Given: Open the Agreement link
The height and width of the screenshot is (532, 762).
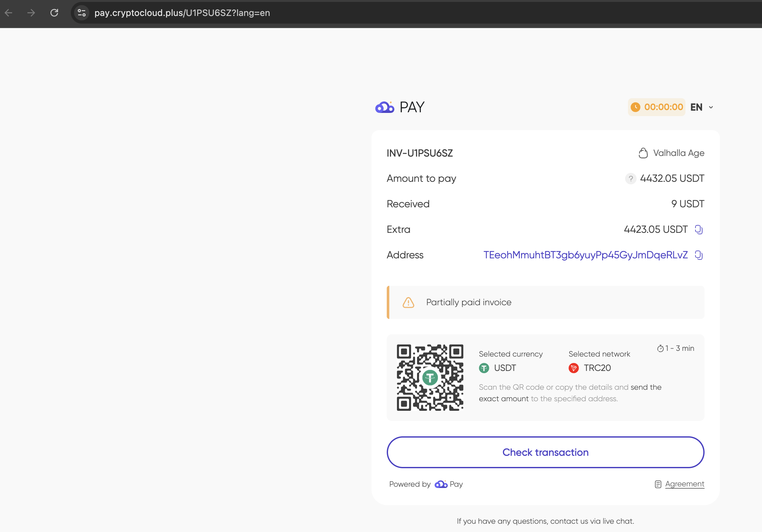Looking at the screenshot, I should [x=684, y=484].
